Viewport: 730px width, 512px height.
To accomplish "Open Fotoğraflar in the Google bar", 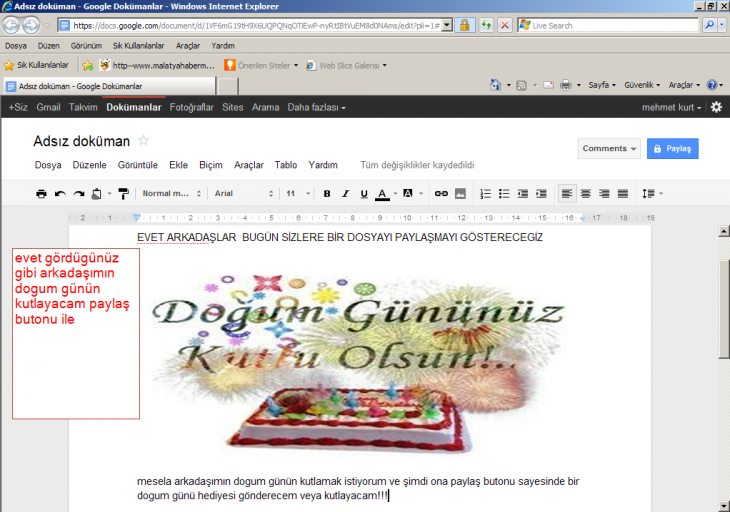I will [191, 108].
